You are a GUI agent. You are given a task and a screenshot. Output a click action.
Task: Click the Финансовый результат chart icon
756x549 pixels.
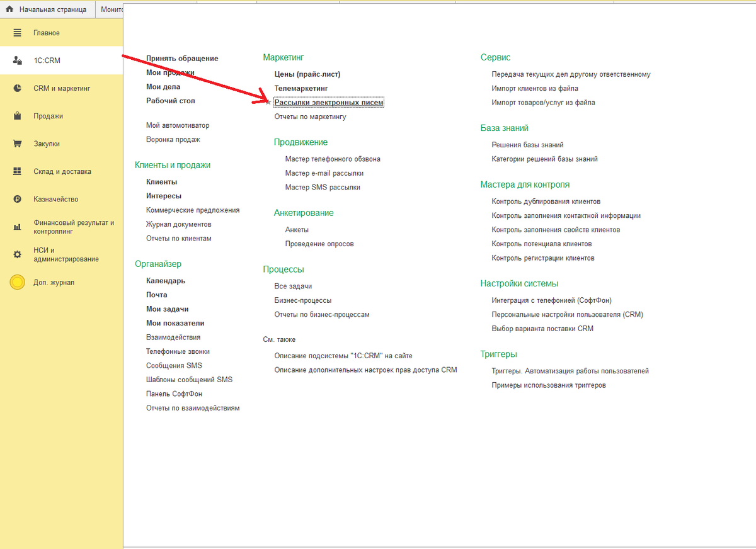coord(18,227)
